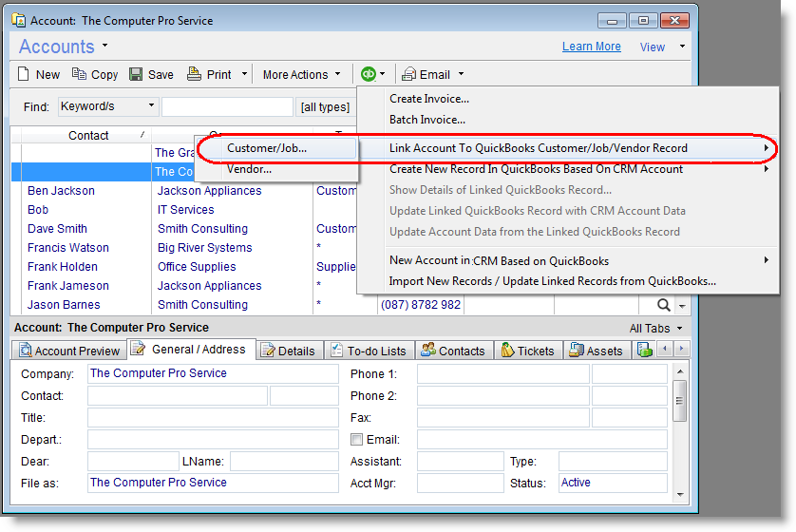Click the New account toolbar icon
Viewport: 796px width, 532px height.
click(x=26, y=74)
